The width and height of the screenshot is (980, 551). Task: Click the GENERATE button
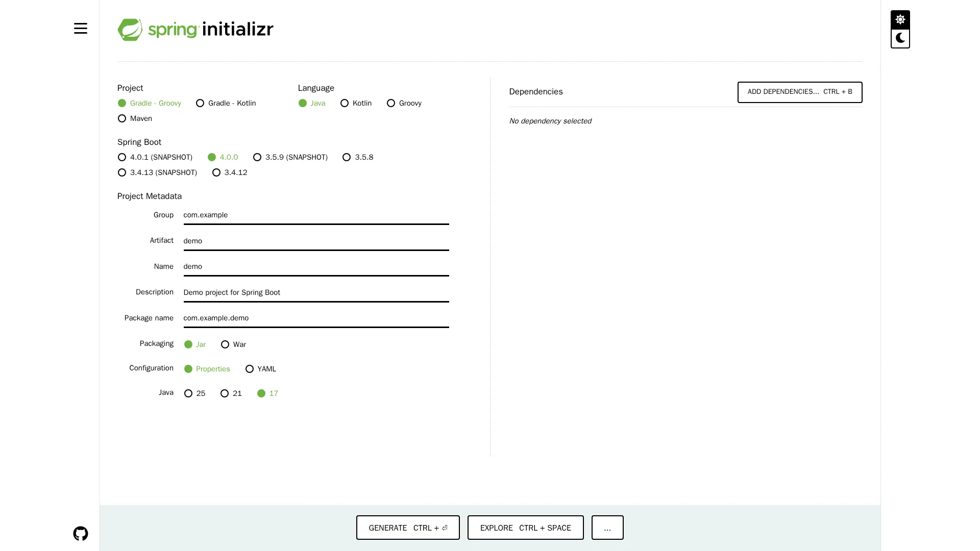click(407, 528)
